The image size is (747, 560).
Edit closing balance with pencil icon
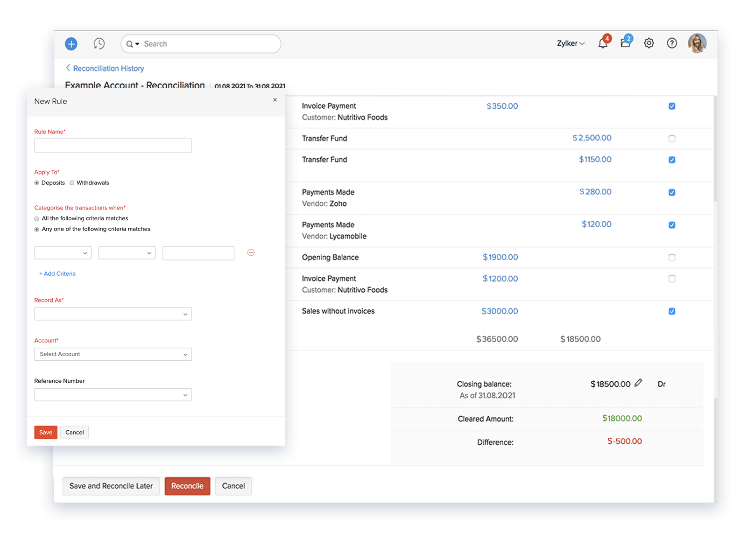638,383
